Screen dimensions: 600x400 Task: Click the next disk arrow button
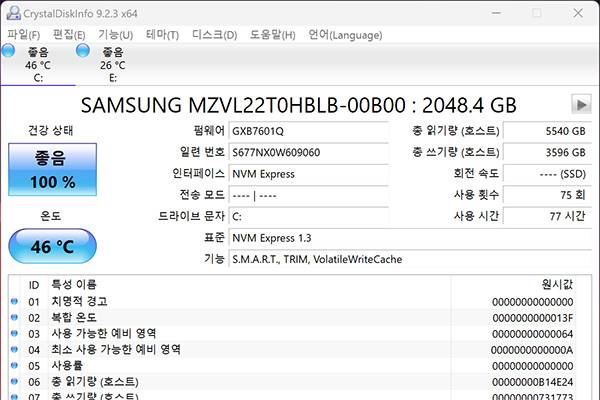[x=580, y=104]
